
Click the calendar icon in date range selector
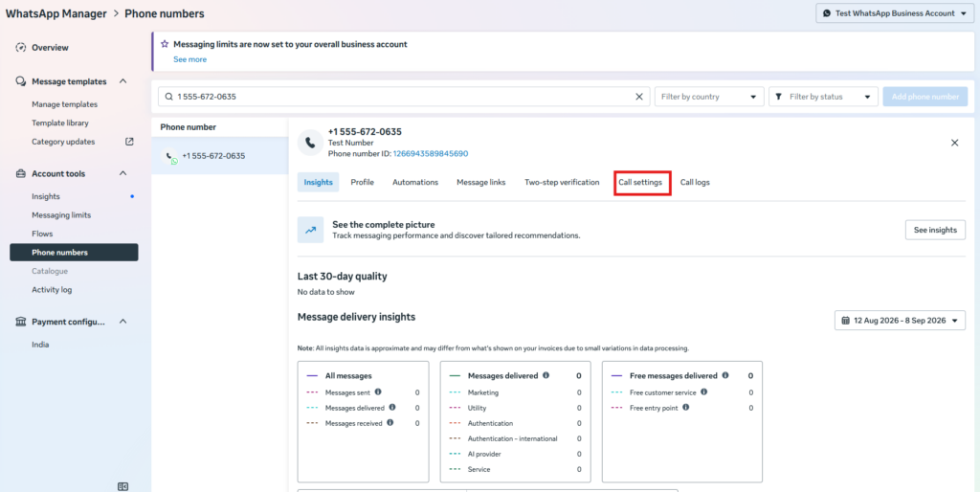[x=846, y=321]
